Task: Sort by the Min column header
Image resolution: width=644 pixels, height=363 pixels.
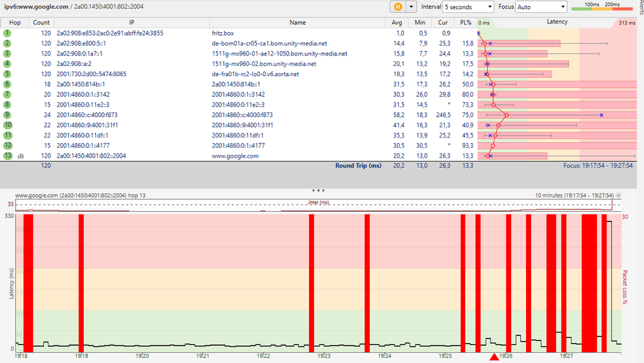Action: [x=419, y=23]
